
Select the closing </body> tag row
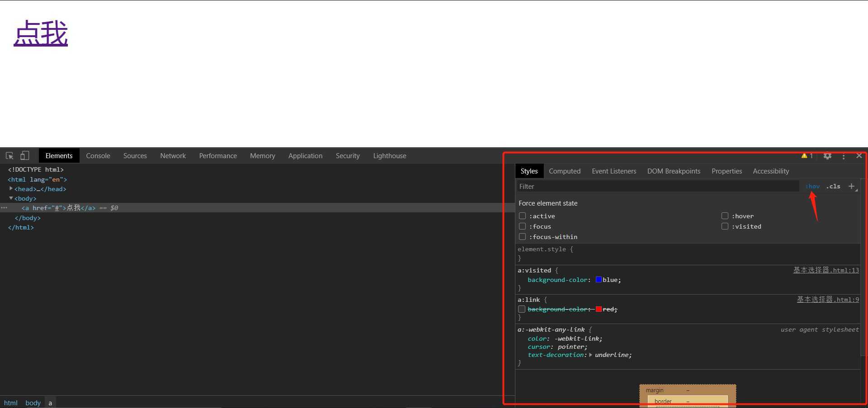click(28, 218)
